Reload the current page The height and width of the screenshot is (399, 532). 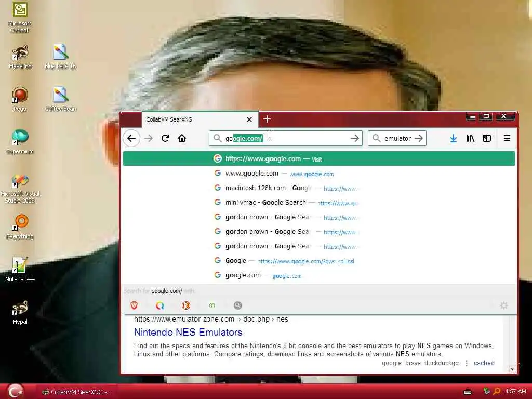click(x=165, y=138)
